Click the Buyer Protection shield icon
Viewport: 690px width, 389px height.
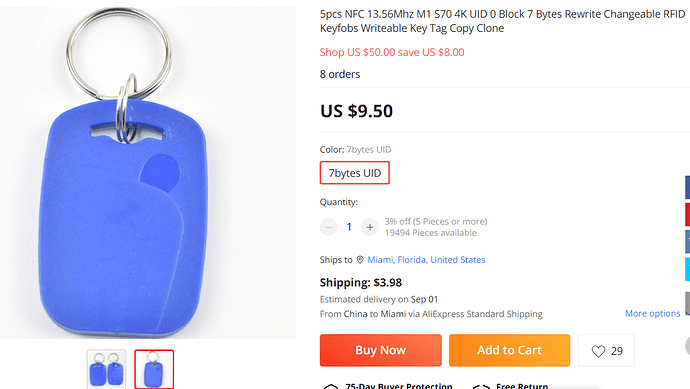tap(331, 386)
